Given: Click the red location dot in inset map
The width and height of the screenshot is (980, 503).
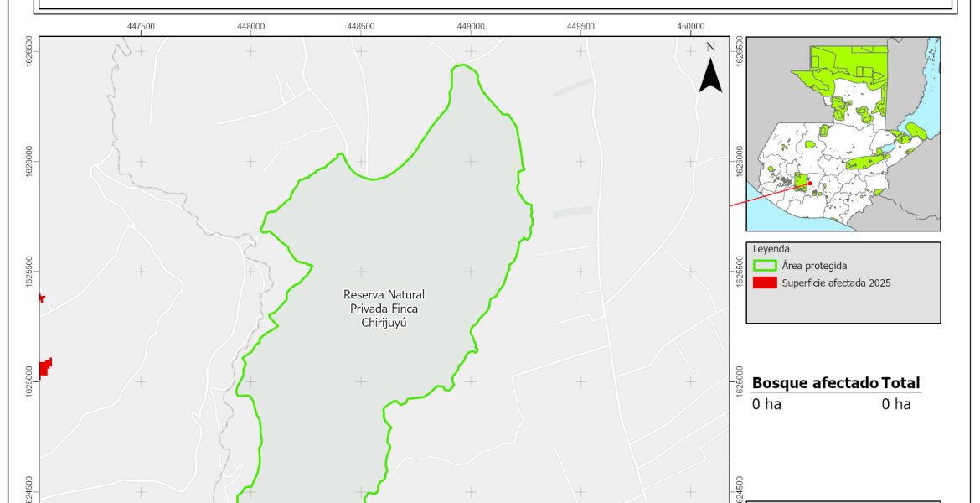Looking at the screenshot, I should click(810, 184).
